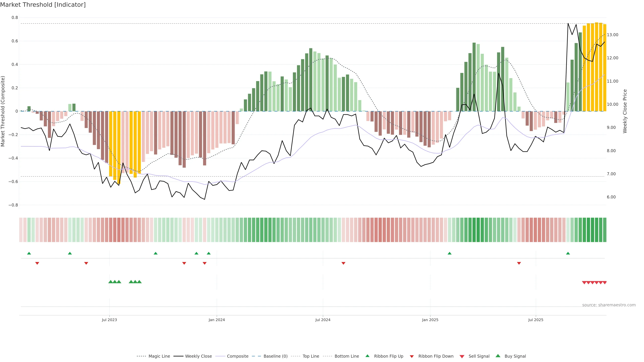Image resolution: width=644 pixels, height=362 pixels.
Task: Click the Ribbon Flip Down marker after Jul 2024
Action: click(x=343, y=263)
